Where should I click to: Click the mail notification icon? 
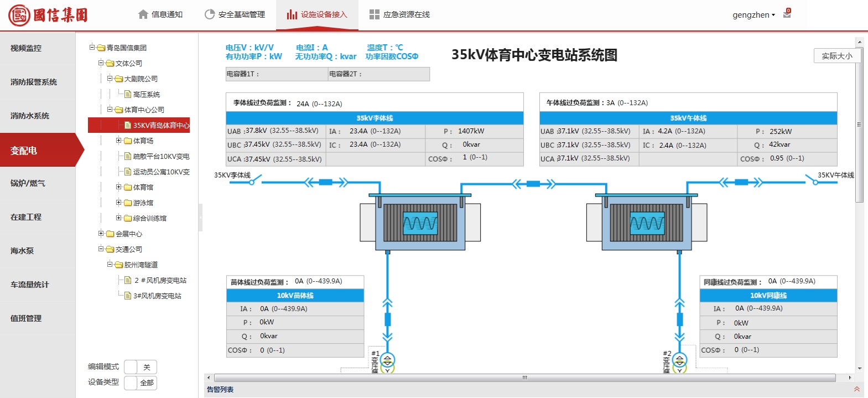coord(787,14)
